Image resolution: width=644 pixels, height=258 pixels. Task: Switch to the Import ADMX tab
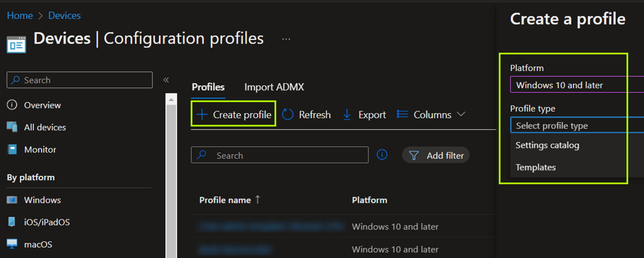pos(274,87)
